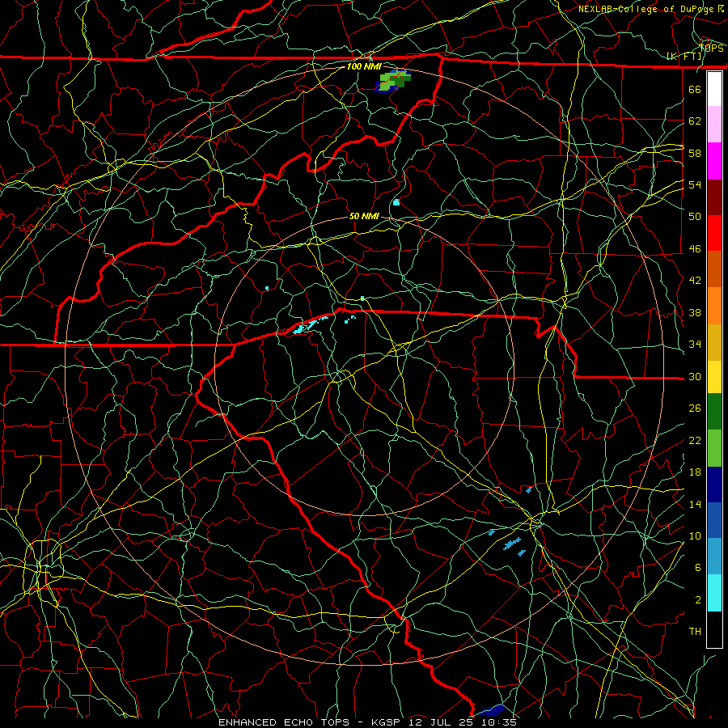Select the burnt orange legend swatch

tap(714, 269)
